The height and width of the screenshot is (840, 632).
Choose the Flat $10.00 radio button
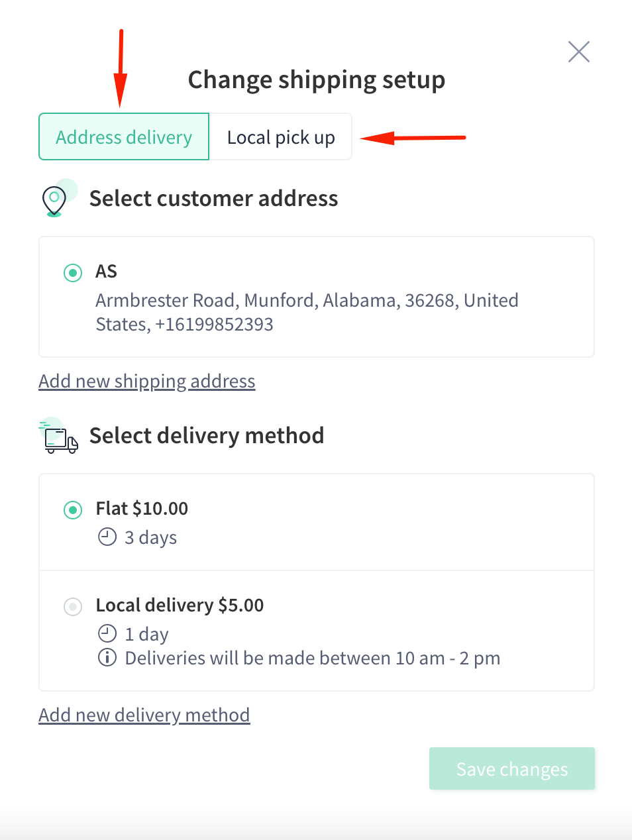(73, 509)
